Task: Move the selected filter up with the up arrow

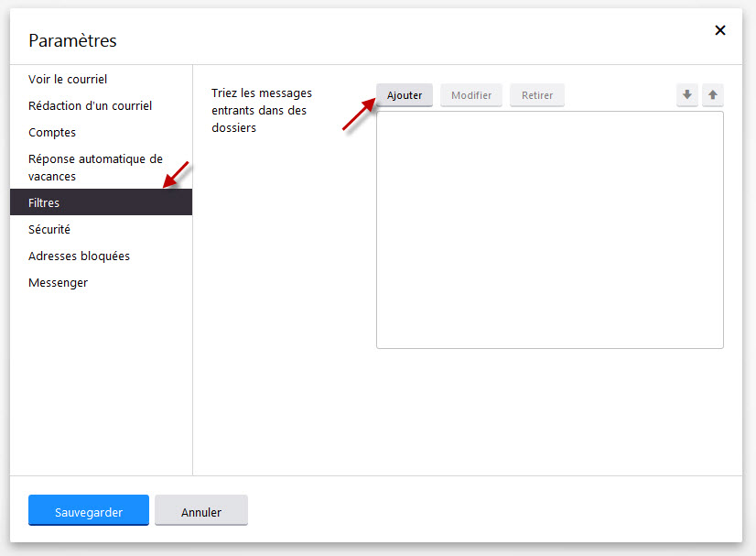Action: [x=713, y=95]
